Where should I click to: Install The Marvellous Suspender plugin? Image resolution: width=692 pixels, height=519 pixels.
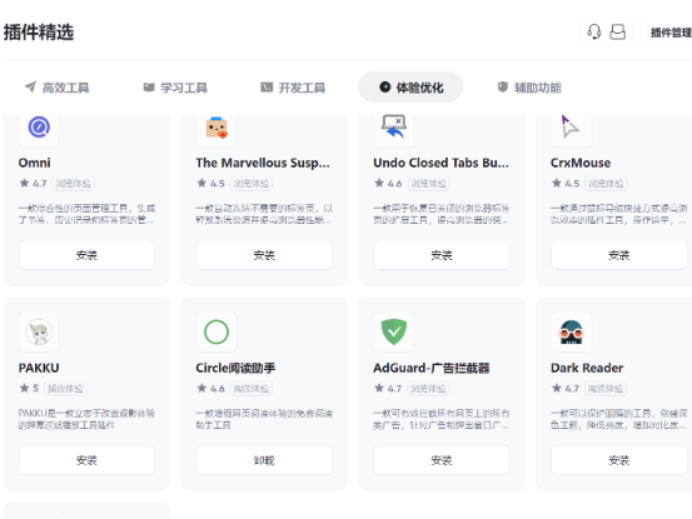coord(264,255)
